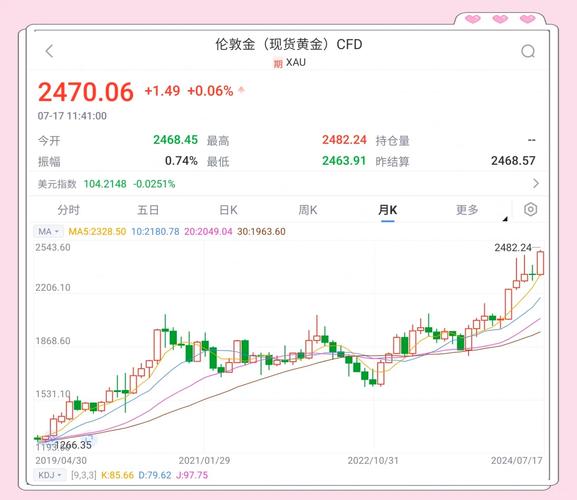Tap the chart title 伦敦金（现货黄金）CFD

pos(289,45)
